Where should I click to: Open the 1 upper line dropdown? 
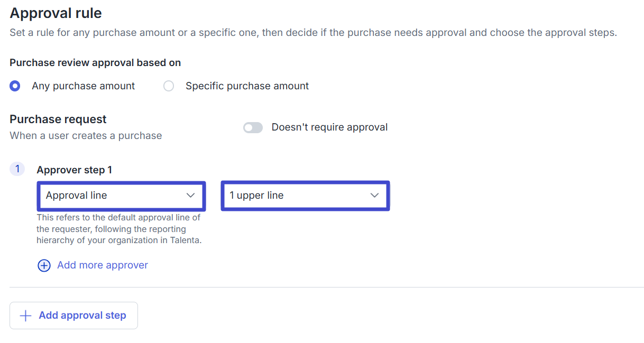305,196
